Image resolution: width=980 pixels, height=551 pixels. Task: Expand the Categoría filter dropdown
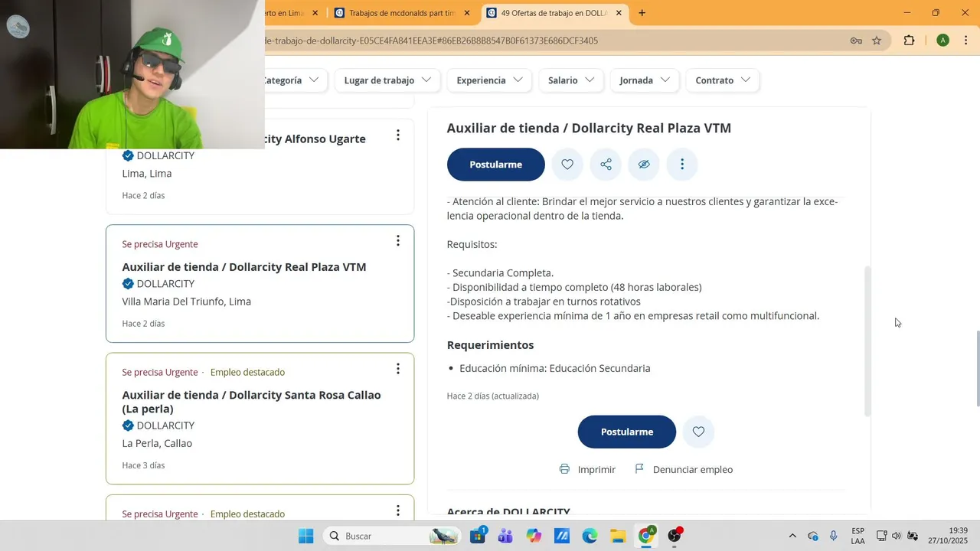[x=291, y=80]
